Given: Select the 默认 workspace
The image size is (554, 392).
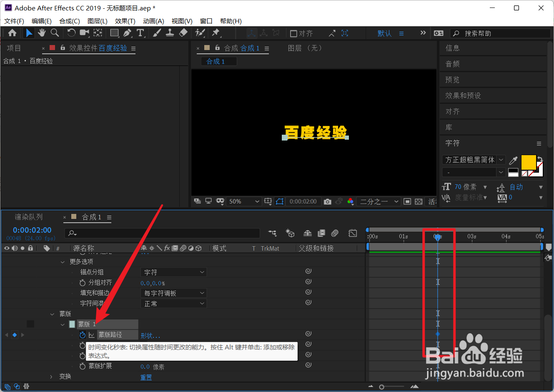Looking at the screenshot, I should click(x=384, y=33).
